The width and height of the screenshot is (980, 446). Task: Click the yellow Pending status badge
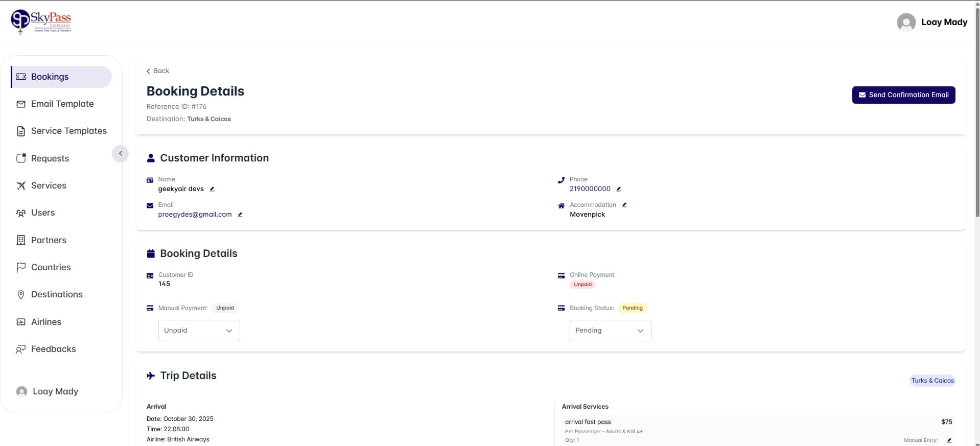633,308
